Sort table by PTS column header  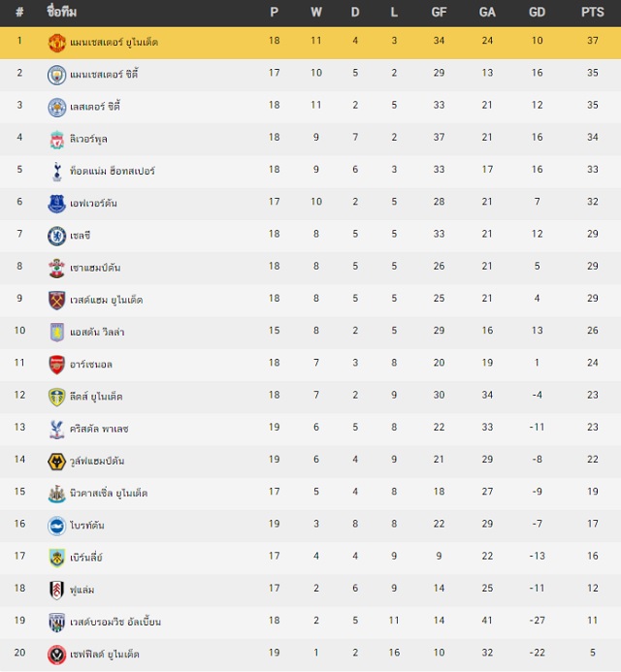tap(592, 12)
